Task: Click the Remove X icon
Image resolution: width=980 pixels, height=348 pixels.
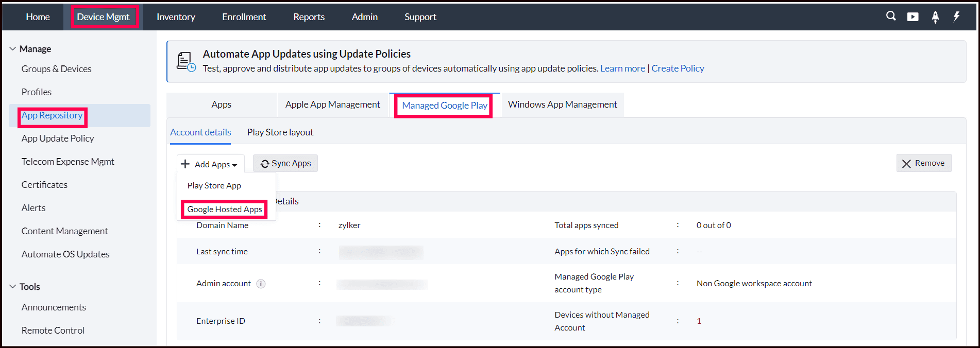Action: (906, 164)
